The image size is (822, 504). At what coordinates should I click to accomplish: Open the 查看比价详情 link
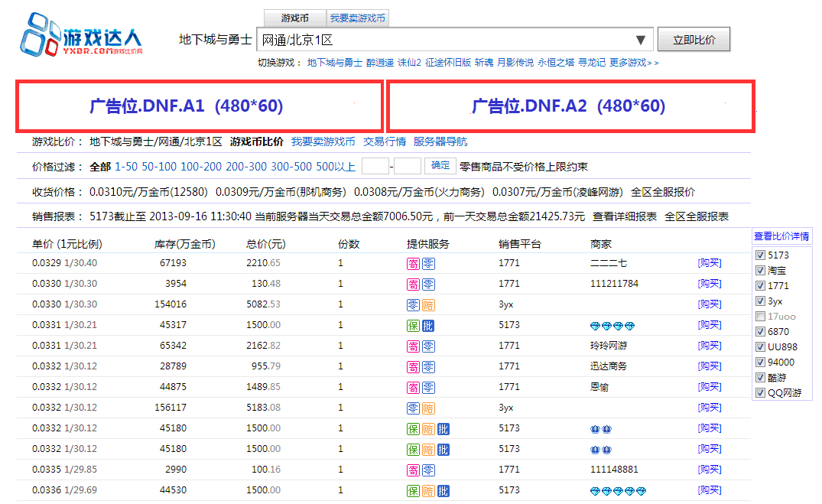pos(781,236)
